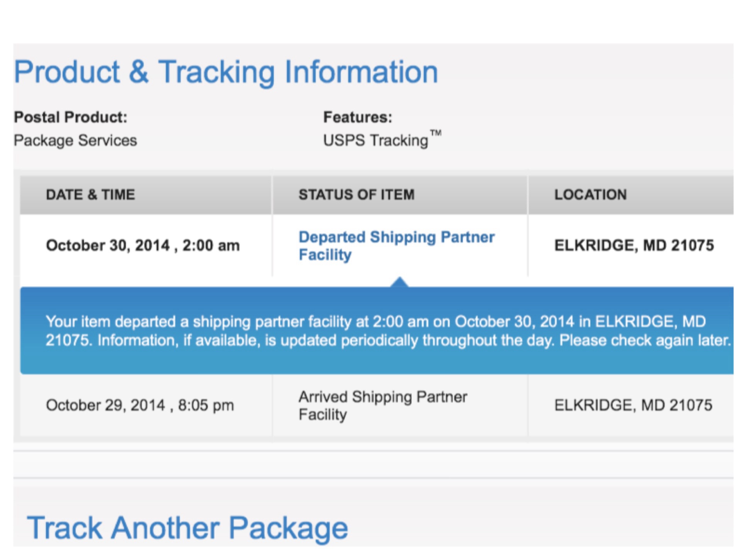Click the Departed Shipping Partner Facility link
Image resolution: width=747 pixels, height=560 pixels.
coord(396,246)
